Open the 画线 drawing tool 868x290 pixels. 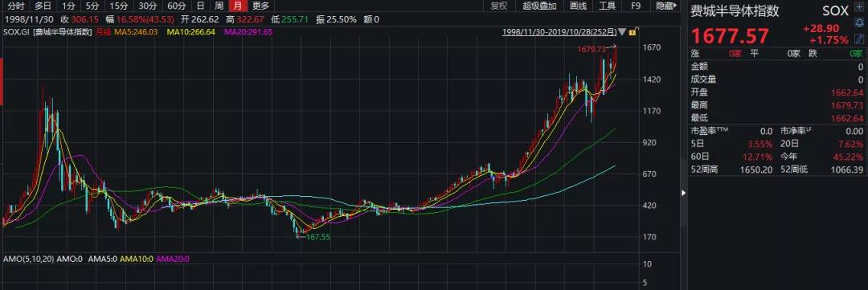pos(578,6)
